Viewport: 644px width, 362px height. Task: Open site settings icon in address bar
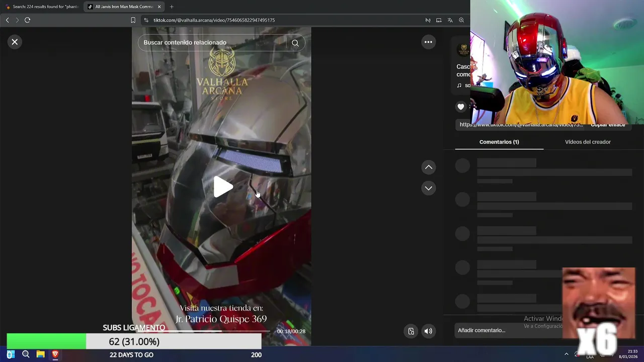pyautogui.click(x=146, y=20)
